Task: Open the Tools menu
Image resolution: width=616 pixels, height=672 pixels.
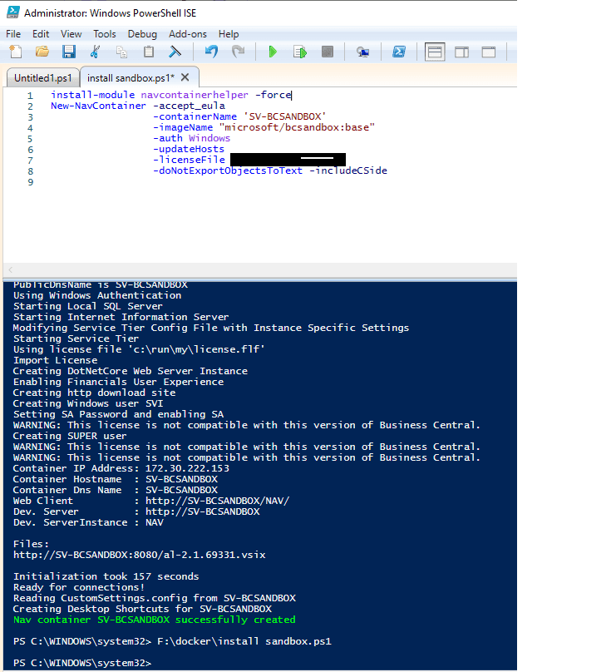Action: tap(105, 34)
